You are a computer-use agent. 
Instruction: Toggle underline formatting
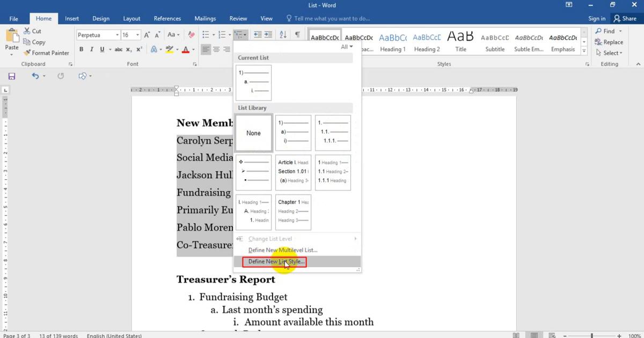pyautogui.click(x=101, y=49)
